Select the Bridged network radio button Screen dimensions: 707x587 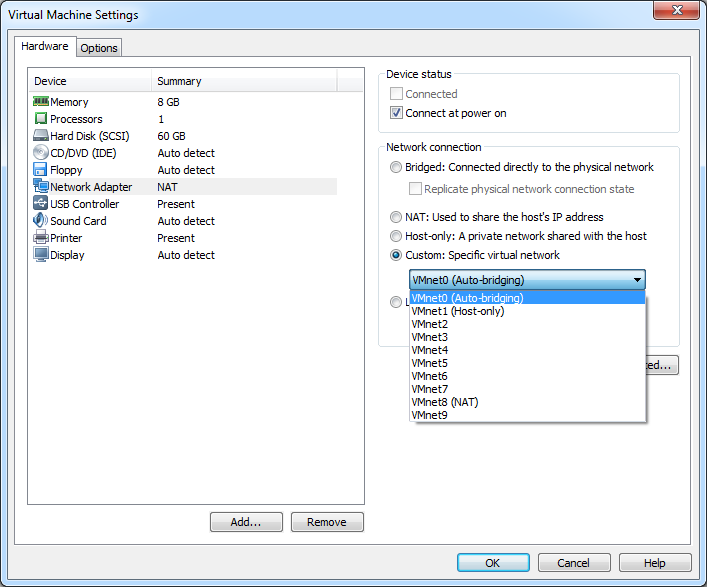pyautogui.click(x=397, y=167)
